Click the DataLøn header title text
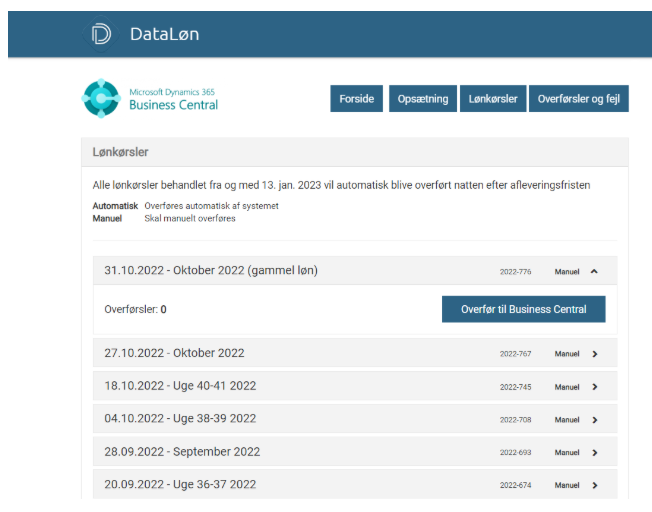The width and height of the screenshot is (652, 512). pos(164,34)
